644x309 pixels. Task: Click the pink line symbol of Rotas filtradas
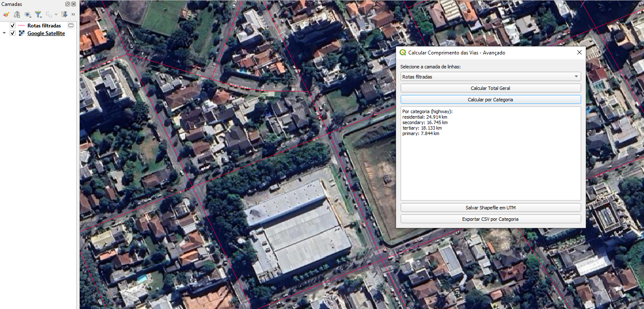pyautogui.click(x=22, y=26)
